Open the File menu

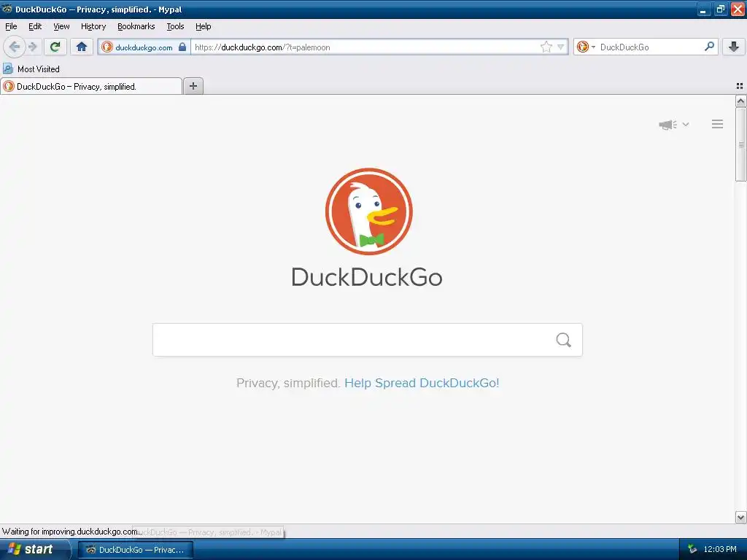(11, 26)
